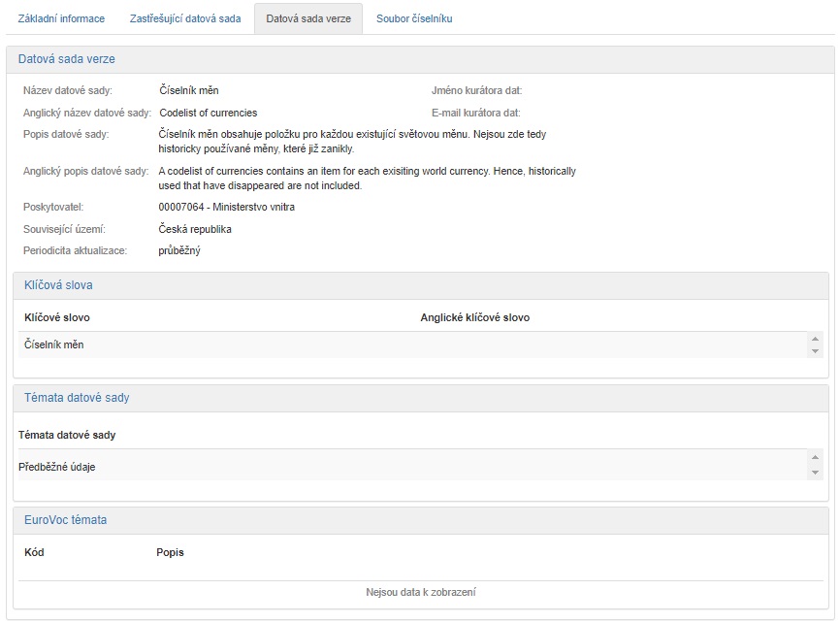The image size is (840, 623).
Task: Select the Předběžné údaje theme row
Action: tap(57, 467)
